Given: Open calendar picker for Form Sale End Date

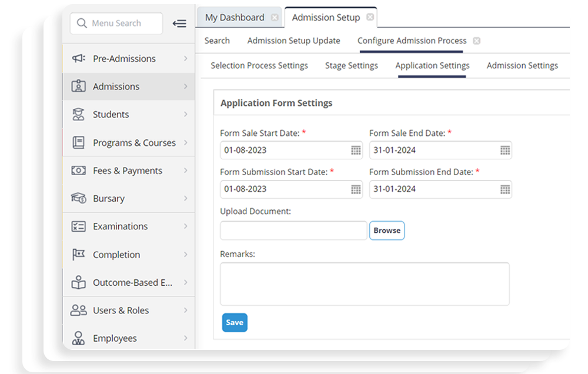Looking at the screenshot, I should [505, 151].
